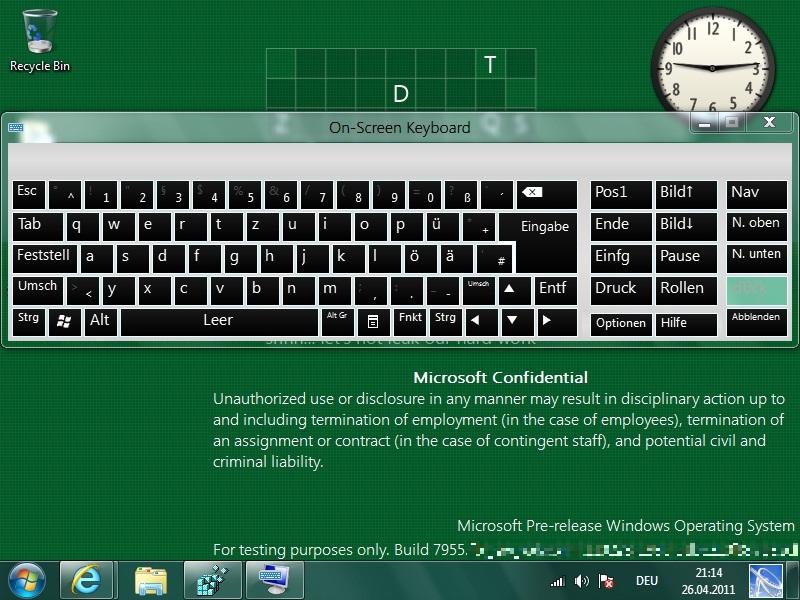Tap the Windows logo key
Screen dimensions: 800x600
65,322
